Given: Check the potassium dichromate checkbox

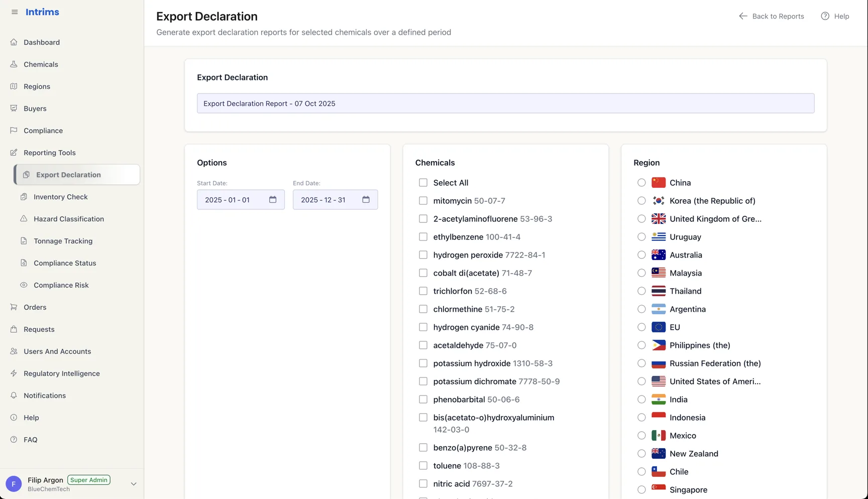Looking at the screenshot, I should [423, 382].
